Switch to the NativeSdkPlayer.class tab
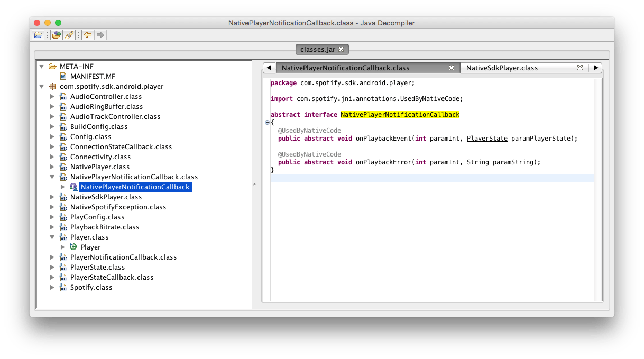644x359 pixels. tap(502, 68)
